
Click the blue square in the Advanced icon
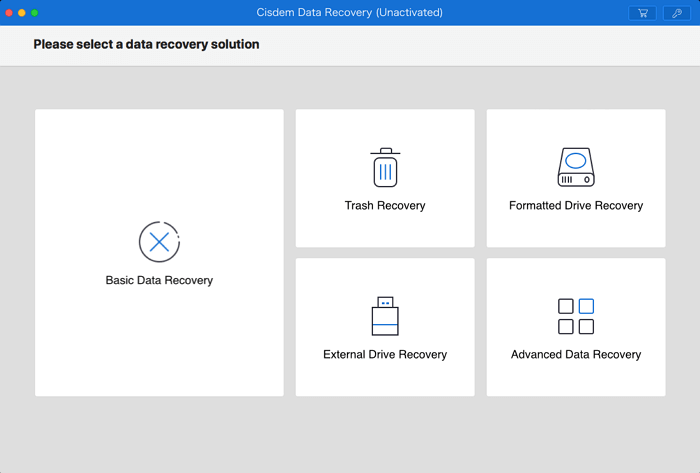tap(586, 306)
